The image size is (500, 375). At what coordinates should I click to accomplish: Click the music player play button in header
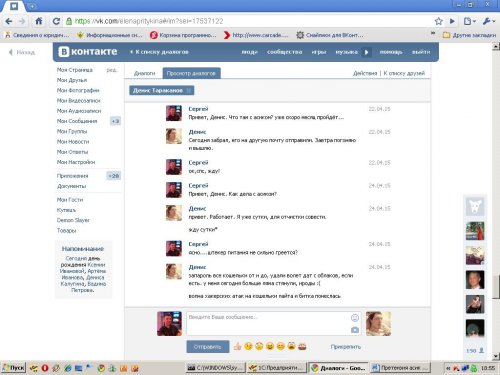coord(367,52)
